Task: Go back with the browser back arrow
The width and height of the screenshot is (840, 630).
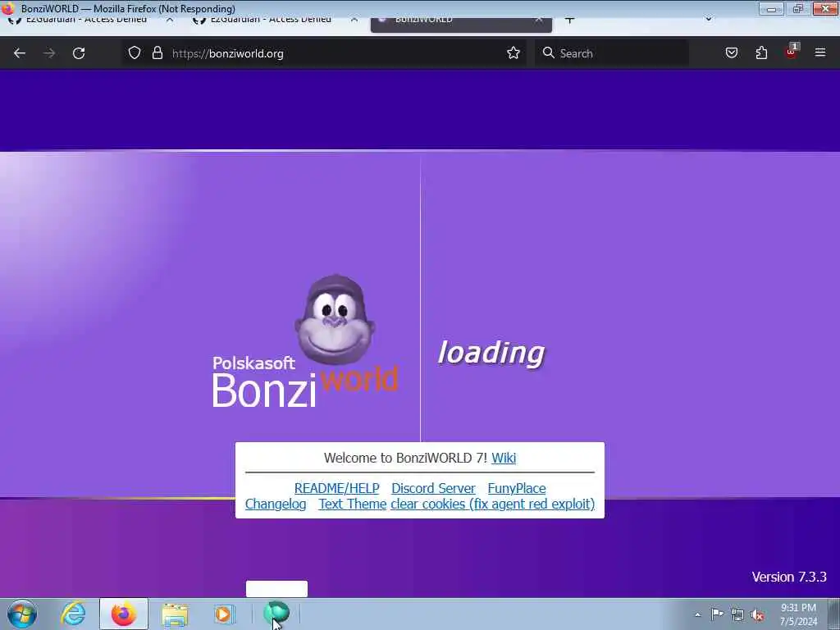Action: pyautogui.click(x=20, y=53)
